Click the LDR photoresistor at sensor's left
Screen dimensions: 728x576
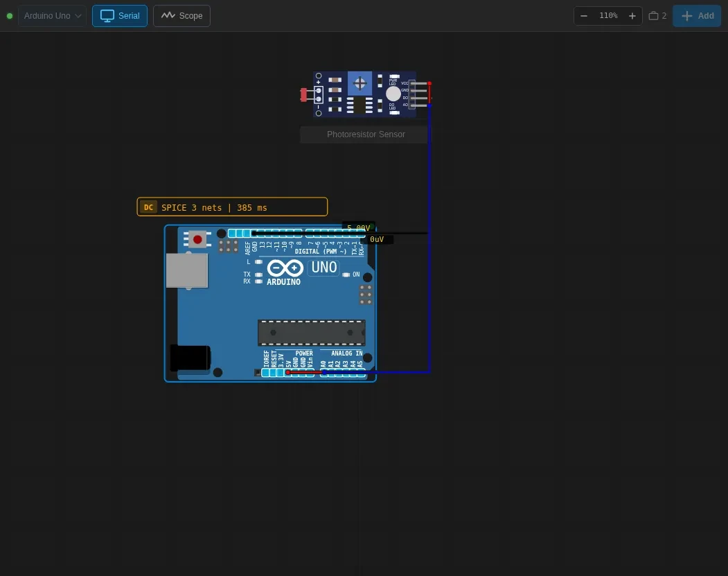coord(304,95)
